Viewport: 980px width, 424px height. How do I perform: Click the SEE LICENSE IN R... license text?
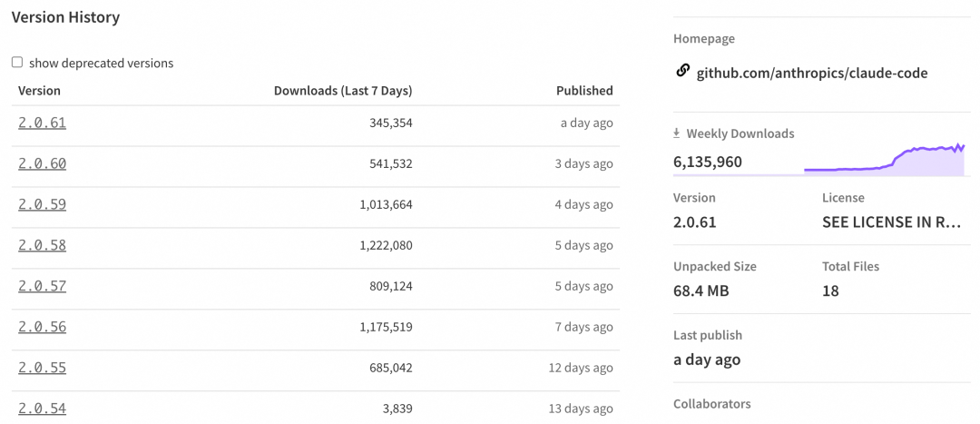coord(890,222)
